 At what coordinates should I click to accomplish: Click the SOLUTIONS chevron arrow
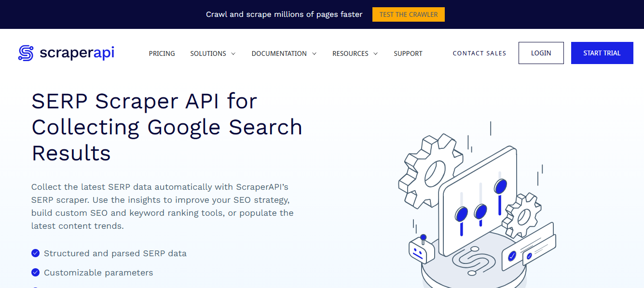tap(233, 54)
